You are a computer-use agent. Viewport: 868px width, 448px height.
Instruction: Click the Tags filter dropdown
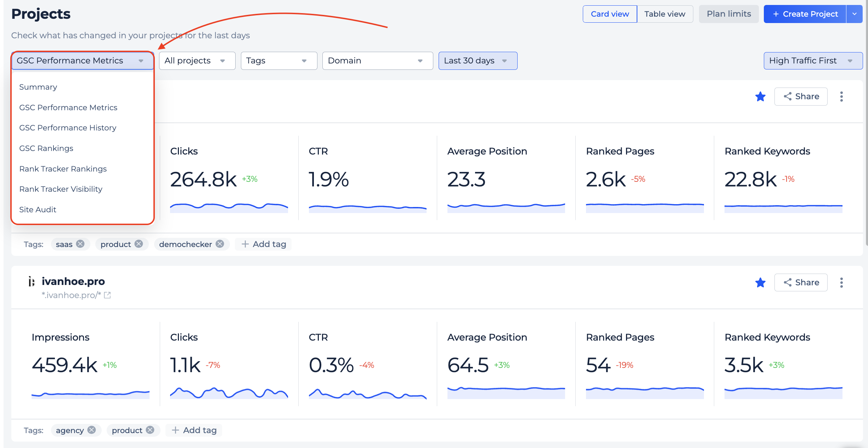click(278, 60)
